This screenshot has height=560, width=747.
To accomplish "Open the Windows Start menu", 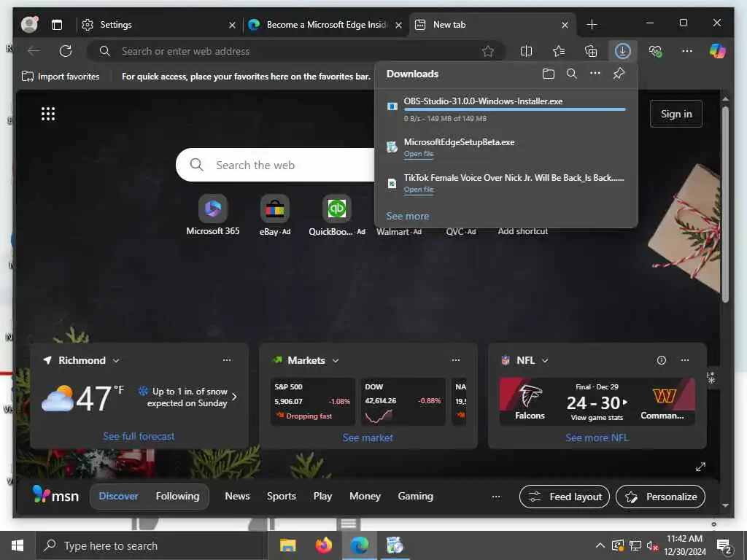I will pos(18,545).
